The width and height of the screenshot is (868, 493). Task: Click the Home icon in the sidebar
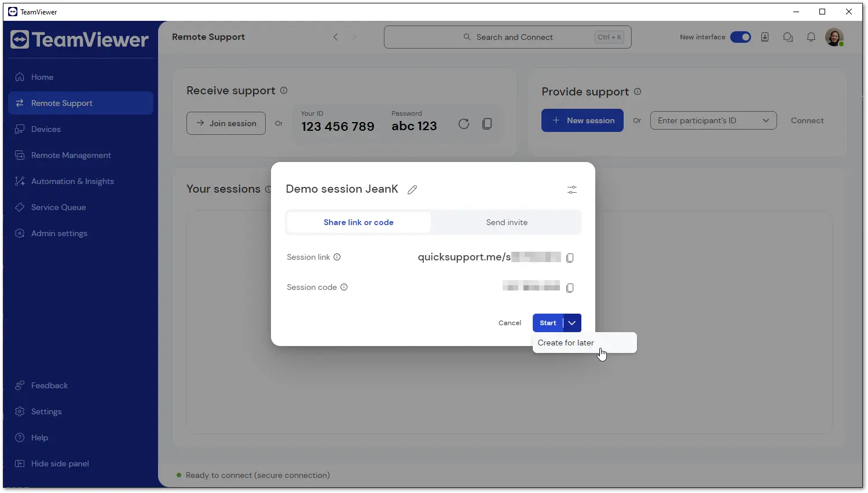point(20,77)
